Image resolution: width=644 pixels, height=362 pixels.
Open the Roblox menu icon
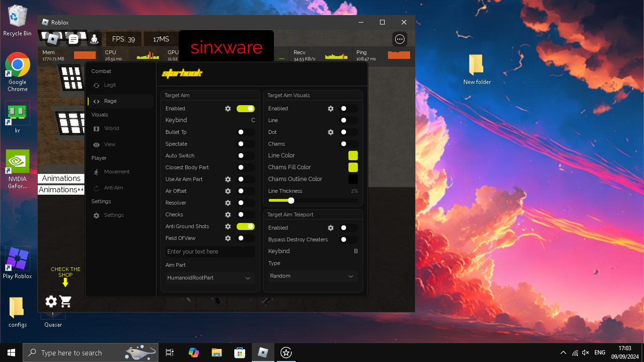(52, 39)
